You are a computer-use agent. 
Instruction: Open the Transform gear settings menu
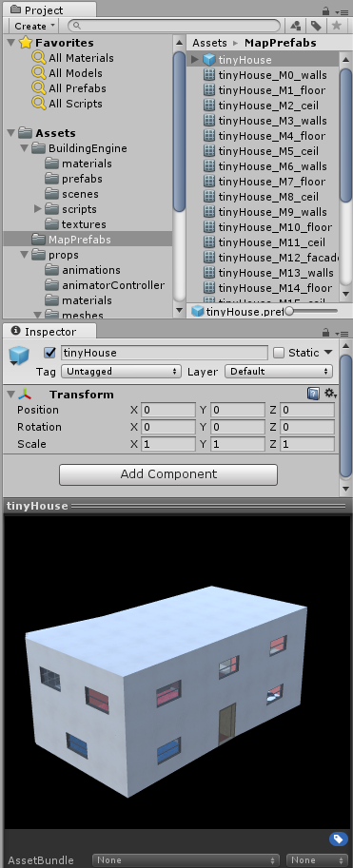[x=330, y=394]
